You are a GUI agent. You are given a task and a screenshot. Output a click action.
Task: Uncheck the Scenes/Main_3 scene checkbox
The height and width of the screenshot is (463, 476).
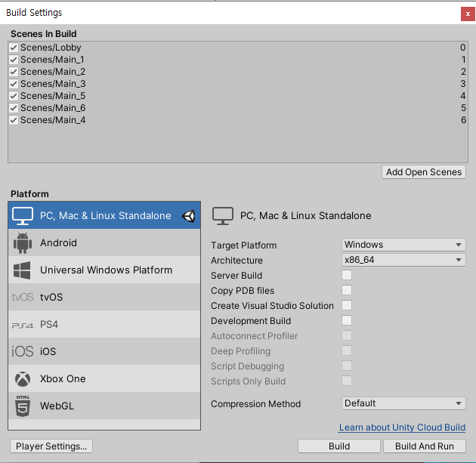14,84
